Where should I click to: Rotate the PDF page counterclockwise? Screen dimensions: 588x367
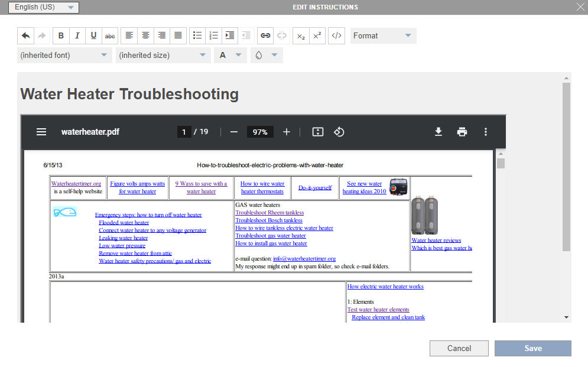(339, 132)
